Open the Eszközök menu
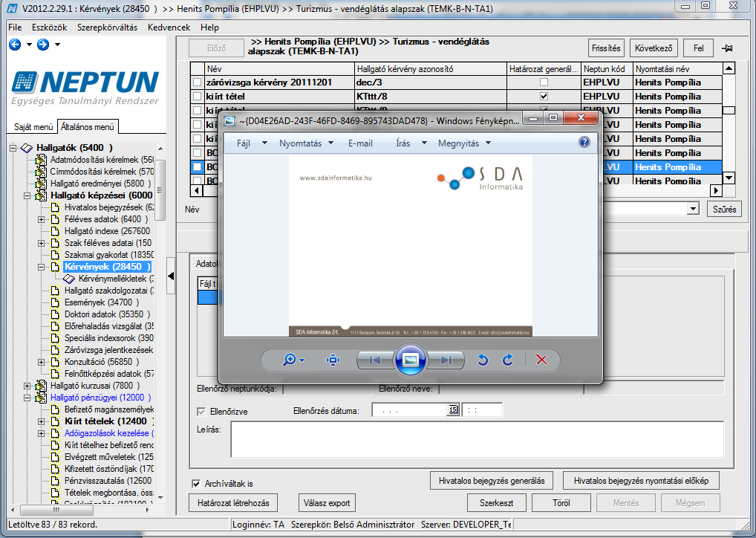Viewport: 756px width, 538px height. coord(49,27)
